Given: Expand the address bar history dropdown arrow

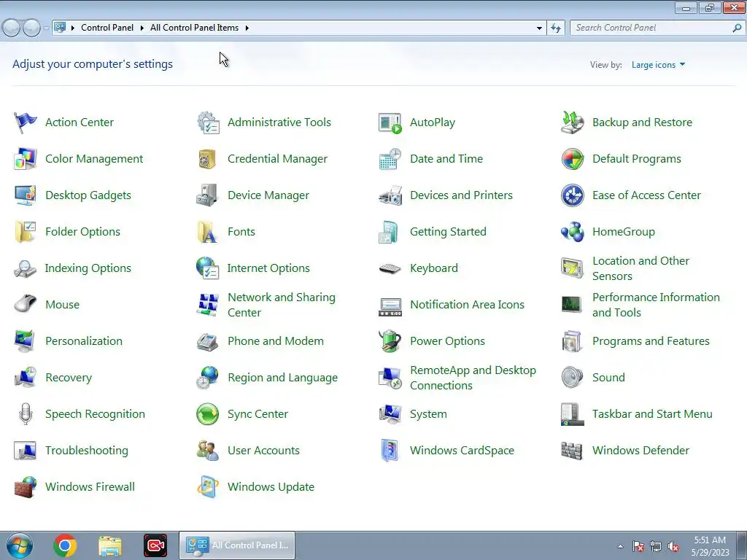Looking at the screenshot, I should tap(539, 28).
